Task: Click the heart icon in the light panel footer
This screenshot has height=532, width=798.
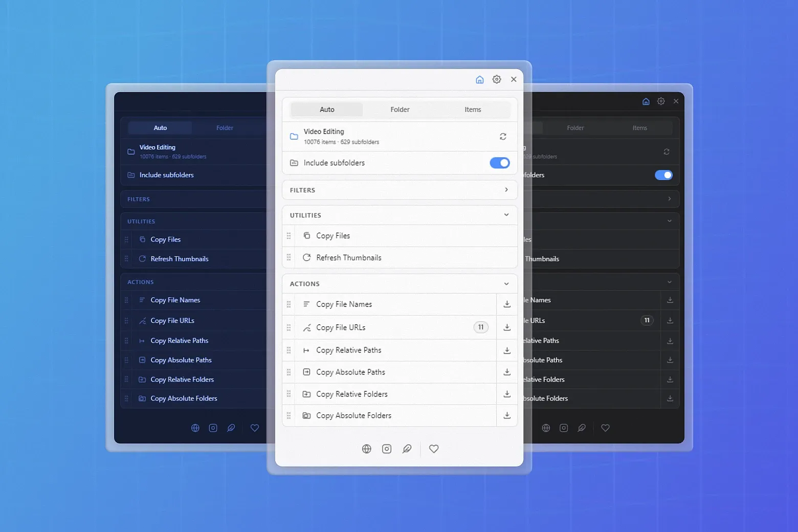Action: pos(434,449)
